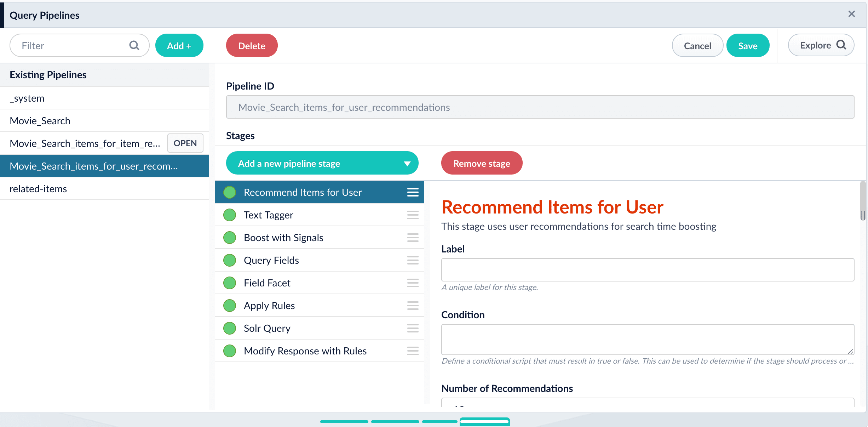868x427 pixels.
Task: Click the Save button
Action: (x=748, y=45)
